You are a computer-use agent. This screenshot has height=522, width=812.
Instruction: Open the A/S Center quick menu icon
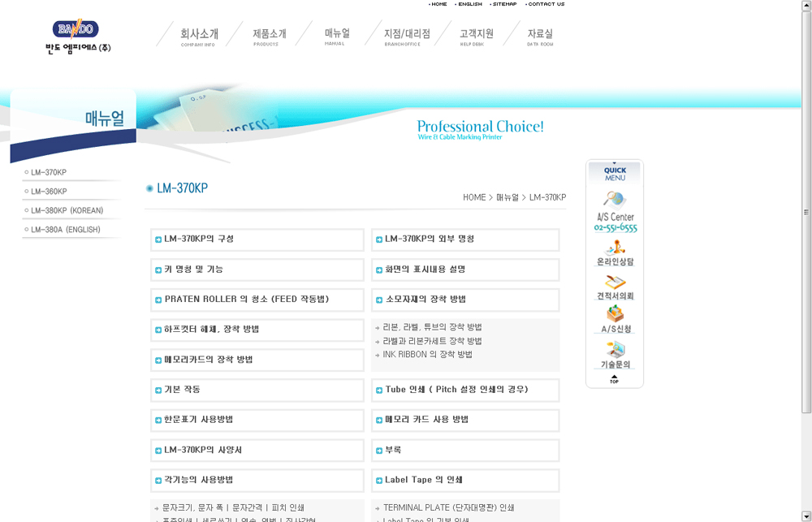[x=615, y=209]
